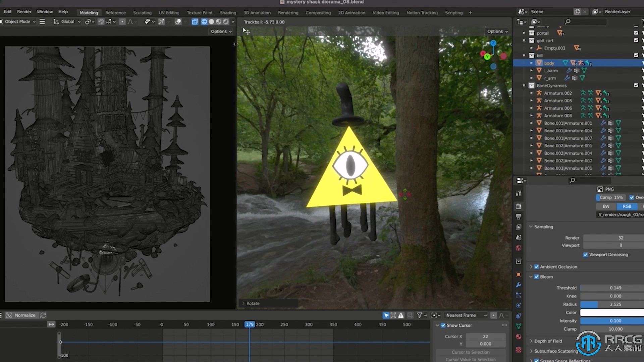
Task: Click Bloom Color white swatch
Action: click(612, 313)
